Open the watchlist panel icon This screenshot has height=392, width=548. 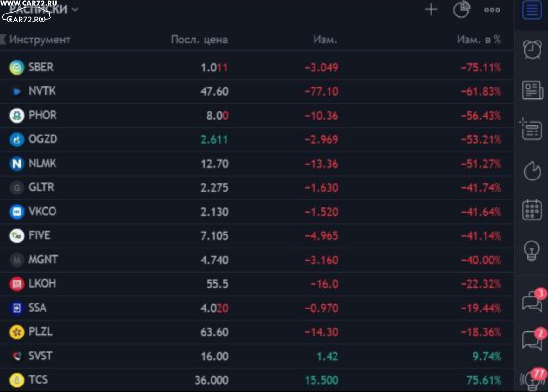click(532, 9)
